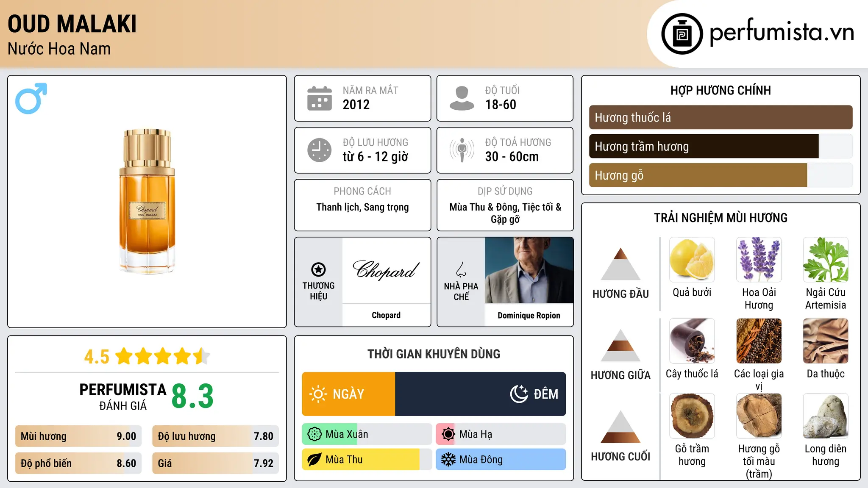Click the green 8.3 Perfumista score
868x488 pixels.
coord(192,396)
